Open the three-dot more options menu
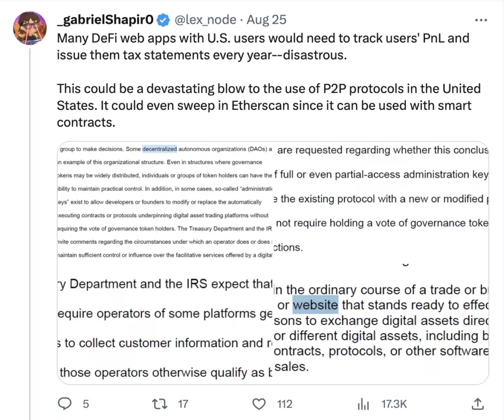The width and height of the screenshot is (504, 420). click(480, 20)
